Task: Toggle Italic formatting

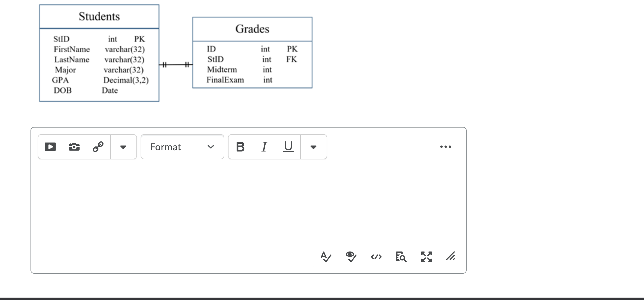Action: [264, 147]
